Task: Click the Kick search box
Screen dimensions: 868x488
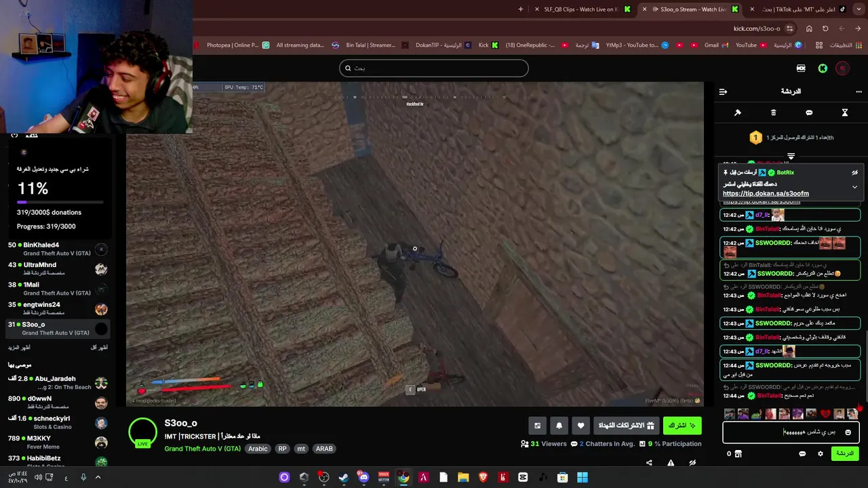Action: tap(434, 68)
